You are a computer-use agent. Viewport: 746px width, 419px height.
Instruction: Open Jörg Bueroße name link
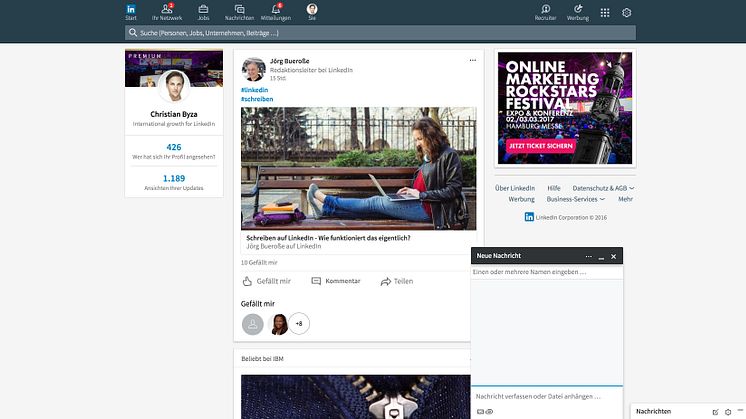[x=289, y=61]
